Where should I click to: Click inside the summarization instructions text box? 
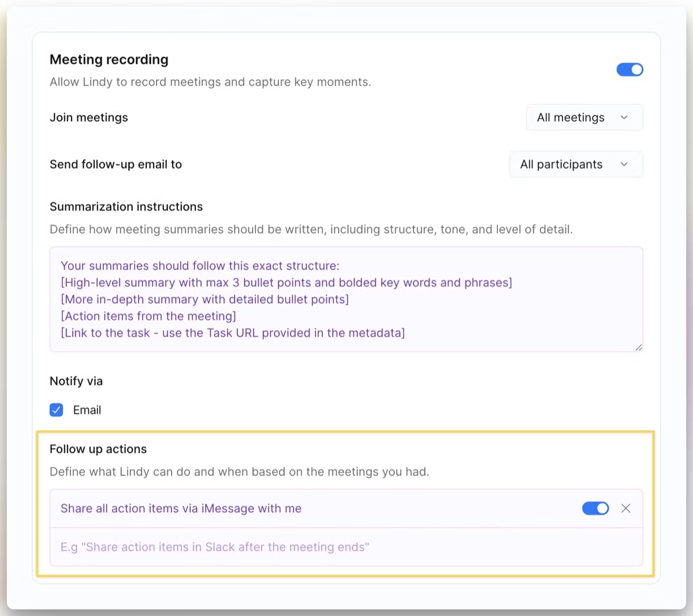click(x=346, y=299)
